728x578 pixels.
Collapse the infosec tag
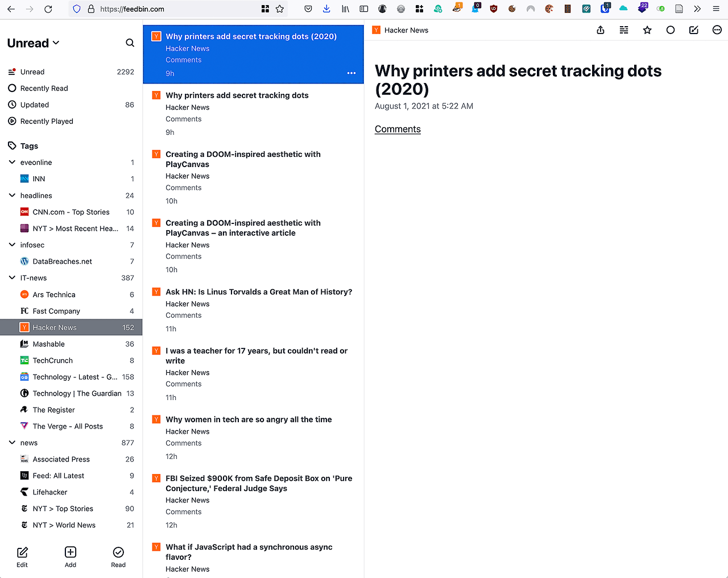12,245
